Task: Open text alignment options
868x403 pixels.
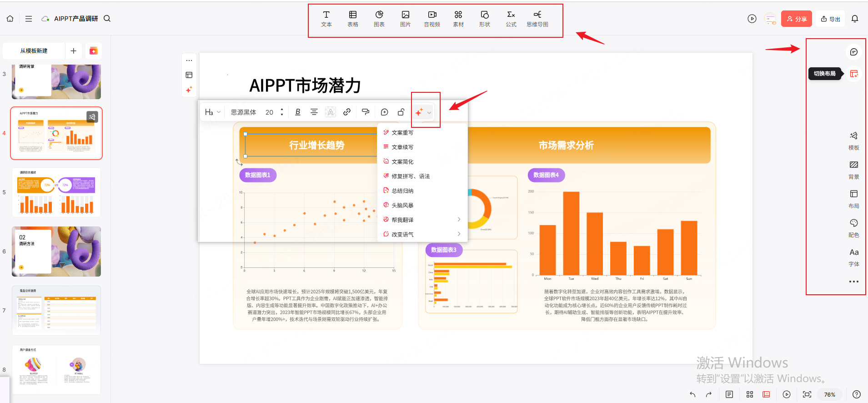Action: (x=314, y=112)
